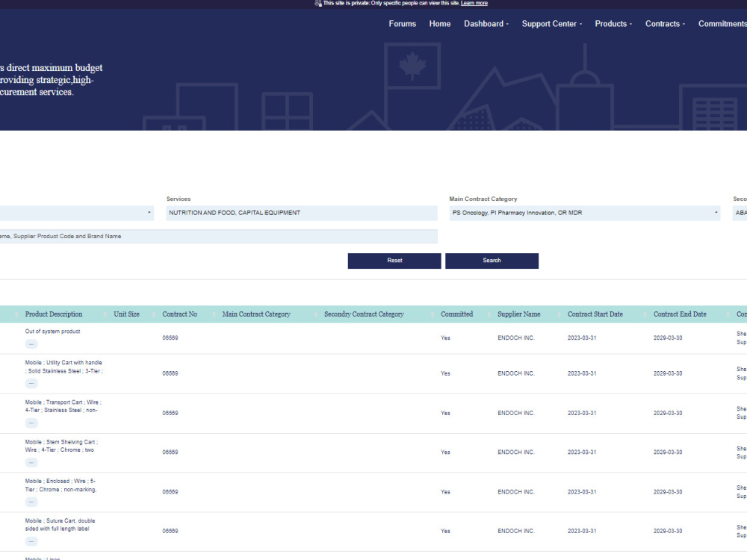747x560 pixels.
Task: Click 2023-03-31 start date in Utility Cart row
Action: point(582,374)
